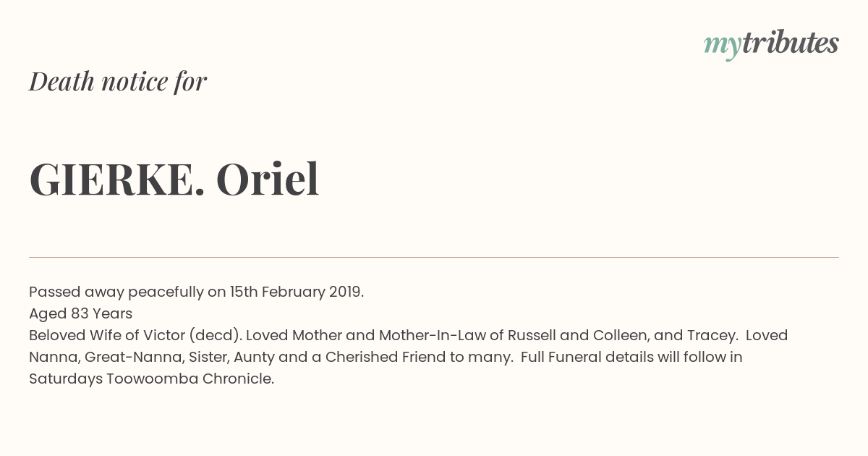Select the "Death notice for" heading
The height and width of the screenshot is (456, 868).
tap(118, 81)
